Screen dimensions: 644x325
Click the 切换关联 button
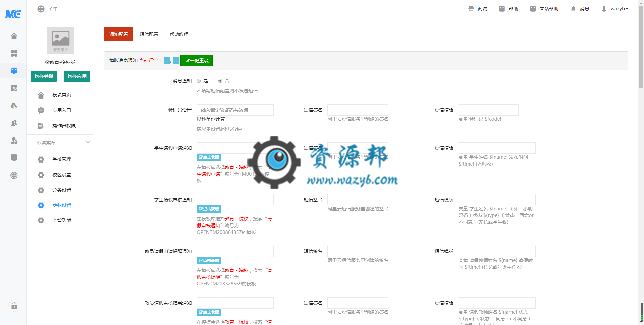pyautogui.click(x=44, y=76)
